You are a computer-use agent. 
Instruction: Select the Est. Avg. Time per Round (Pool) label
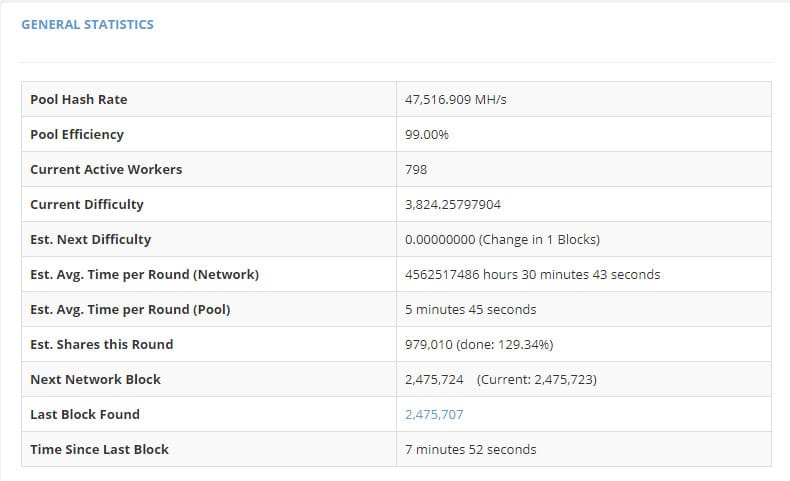130,309
